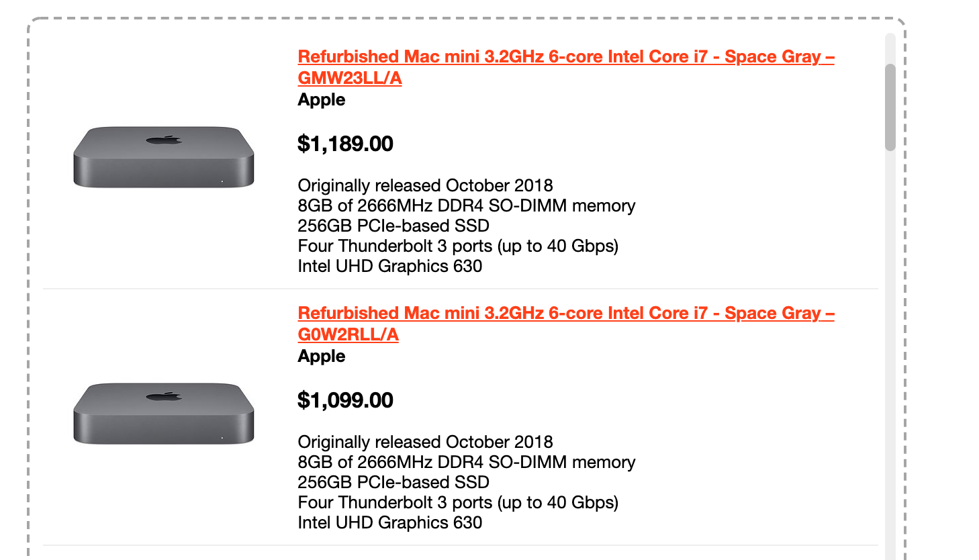The width and height of the screenshot is (979, 560).
Task: Click the Intel UHD Graphics 630 line under GMW23LL/A
Action: click(389, 266)
